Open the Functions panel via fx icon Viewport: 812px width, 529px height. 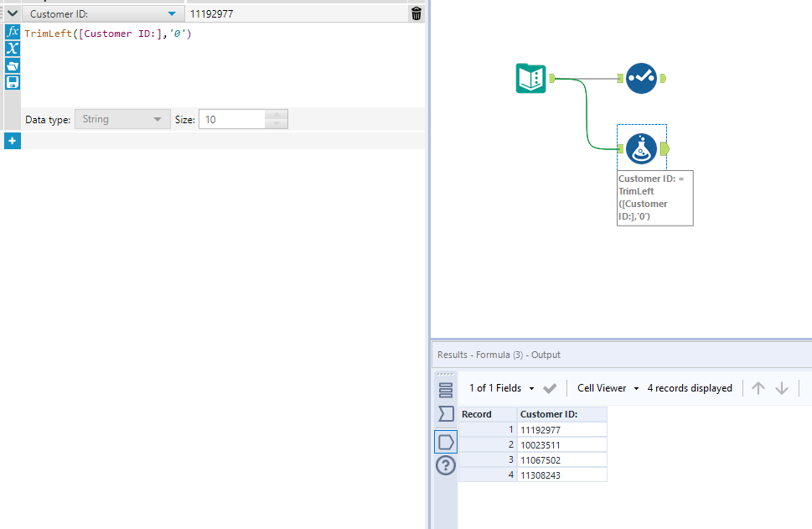pyautogui.click(x=12, y=32)
